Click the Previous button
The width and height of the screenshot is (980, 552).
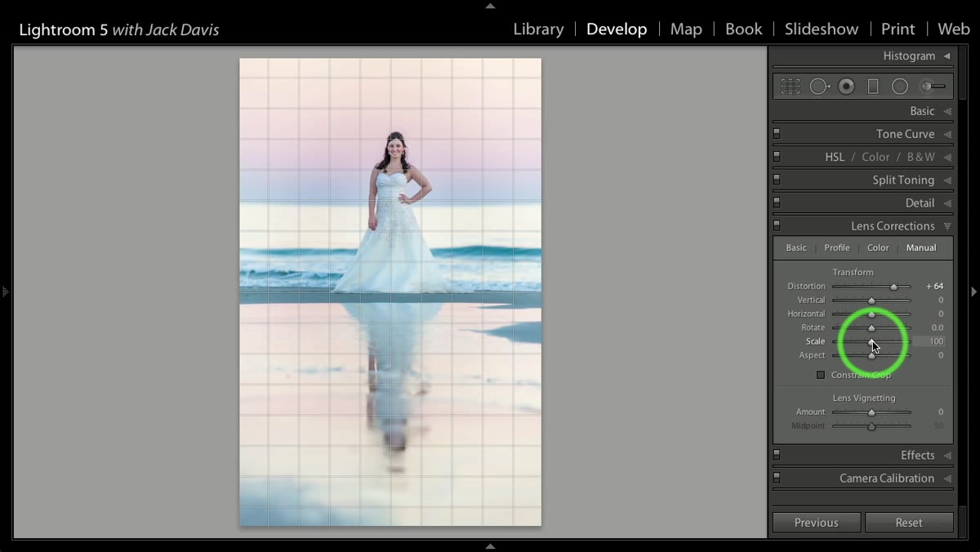click(x=817, y=523)
